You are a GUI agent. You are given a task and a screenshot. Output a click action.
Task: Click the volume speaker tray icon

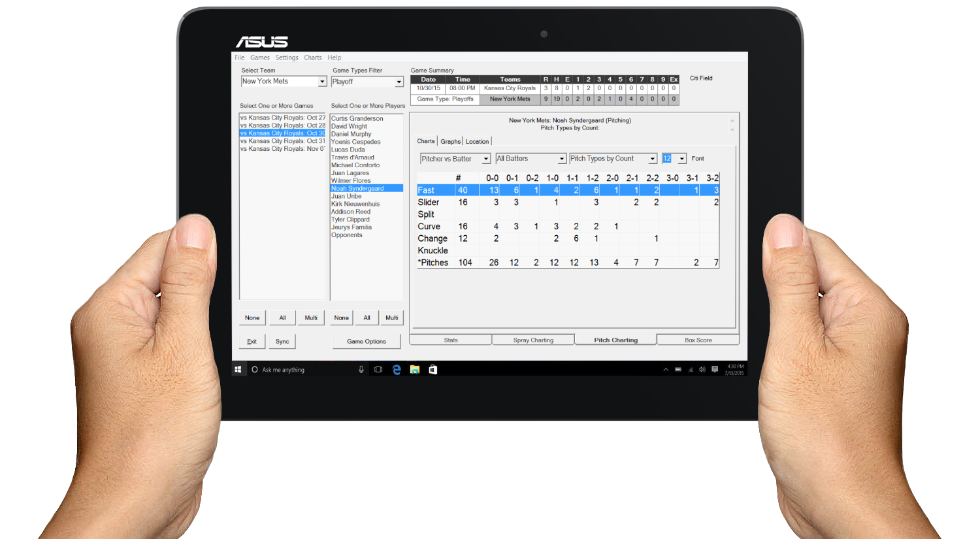pyautogui.click(x=702, y=370)
